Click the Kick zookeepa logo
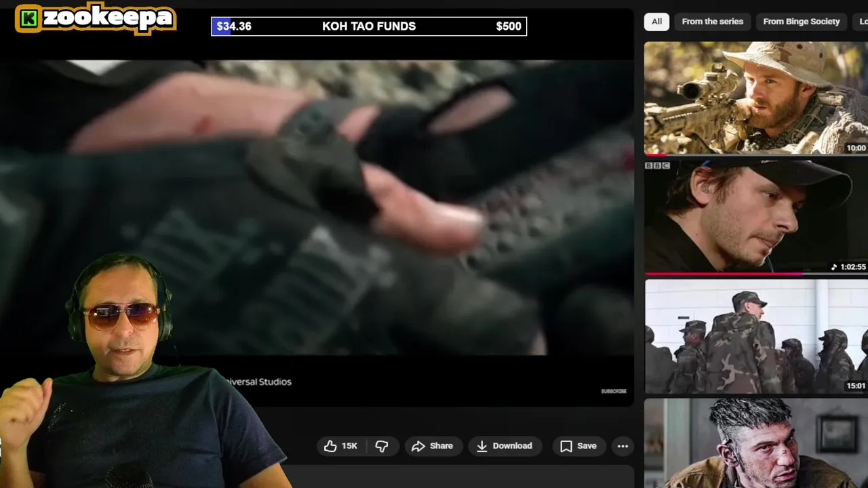The height and width of the screenshot is (488, 868). pyautogui.click(x=96, y=18)
